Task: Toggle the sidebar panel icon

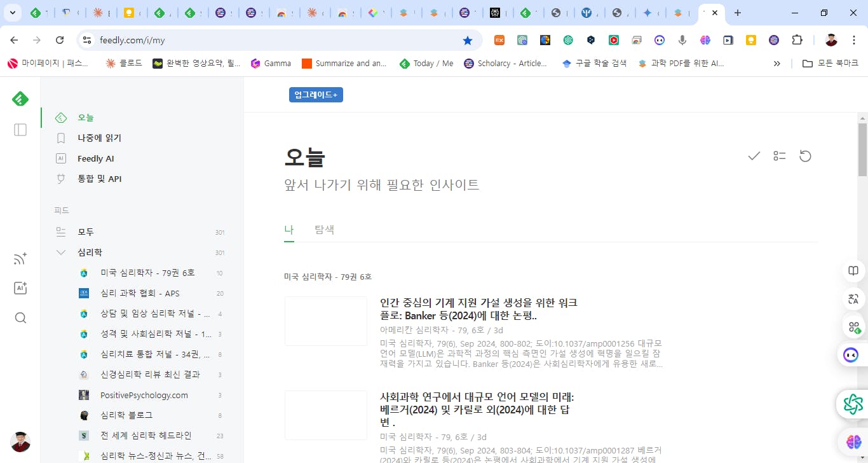Action: (x=20, y=130)
